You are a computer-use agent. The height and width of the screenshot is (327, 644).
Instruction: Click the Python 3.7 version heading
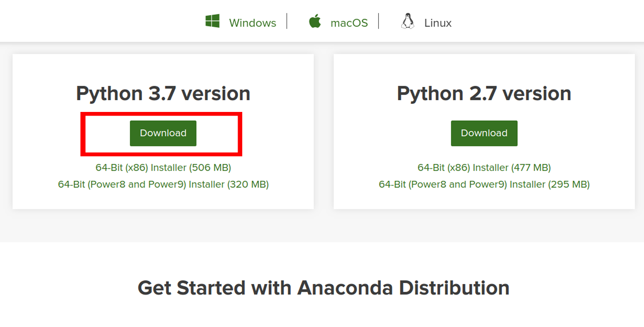[x=163, y=94]
